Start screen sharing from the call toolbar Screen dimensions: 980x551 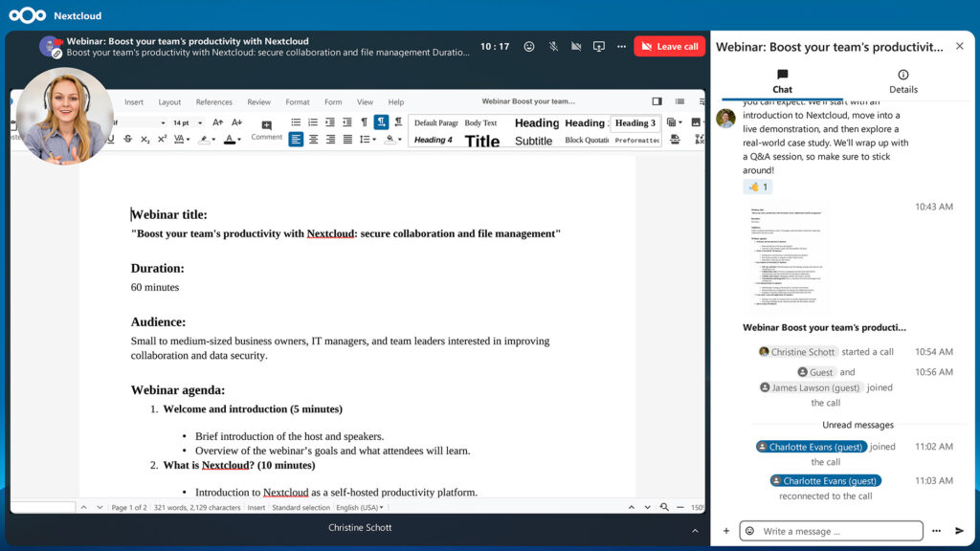(598, 45)
